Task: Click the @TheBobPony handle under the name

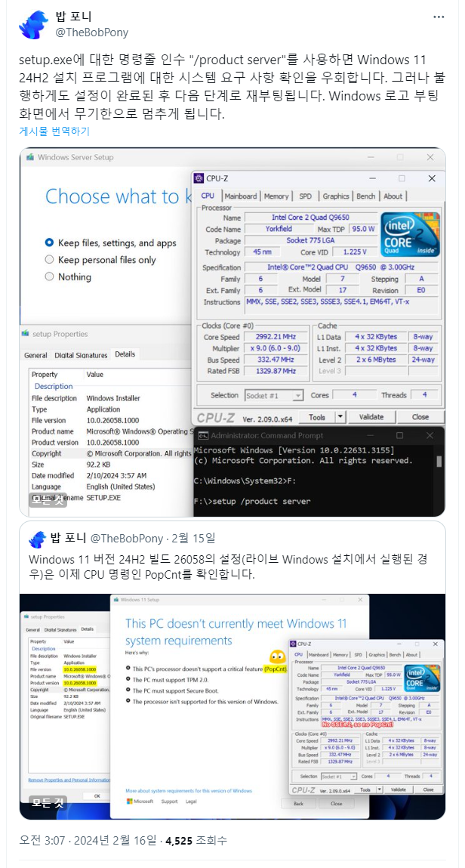Action: [92, 32]
